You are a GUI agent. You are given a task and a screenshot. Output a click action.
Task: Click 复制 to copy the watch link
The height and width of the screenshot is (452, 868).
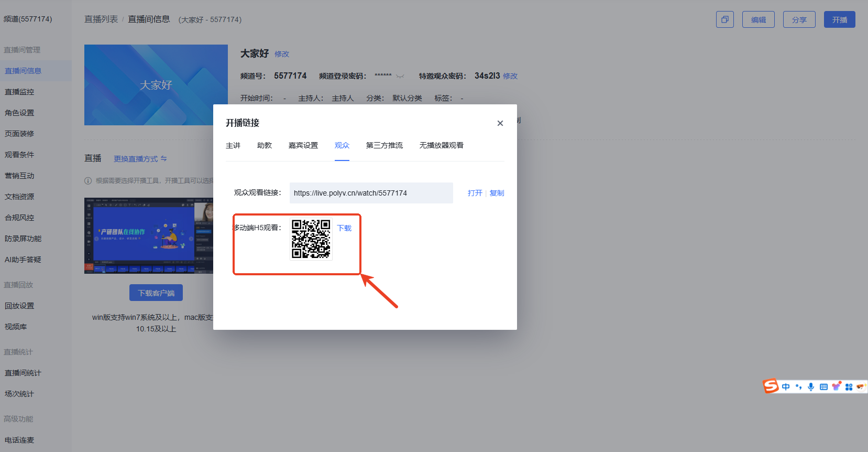coord(497,193)
